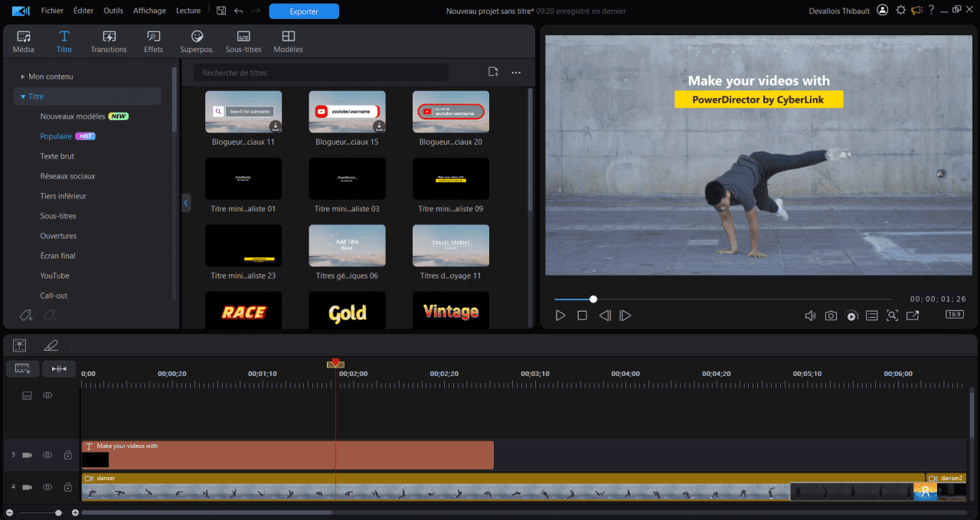980x520 pixels.
Task: Open the Affichage menu
Action: [149, 10]
